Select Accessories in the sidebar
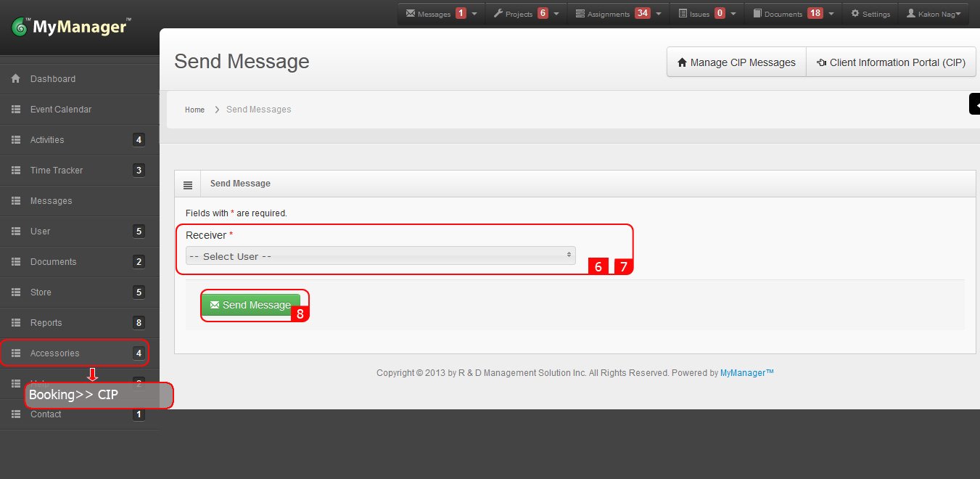 coord(55,353)
